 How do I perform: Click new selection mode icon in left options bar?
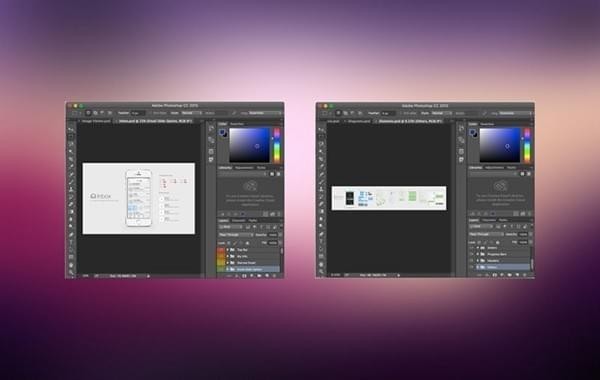pyautogui.click(x=88, y=113)
